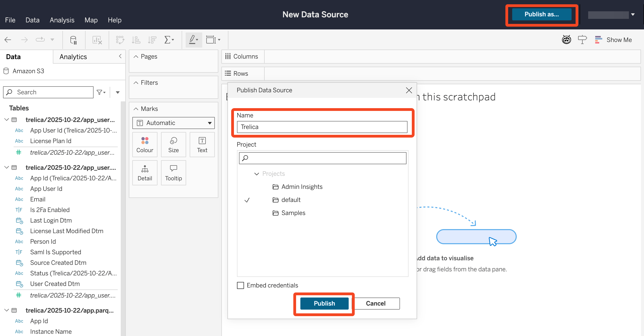Click the Show Me label

point(619,40)
